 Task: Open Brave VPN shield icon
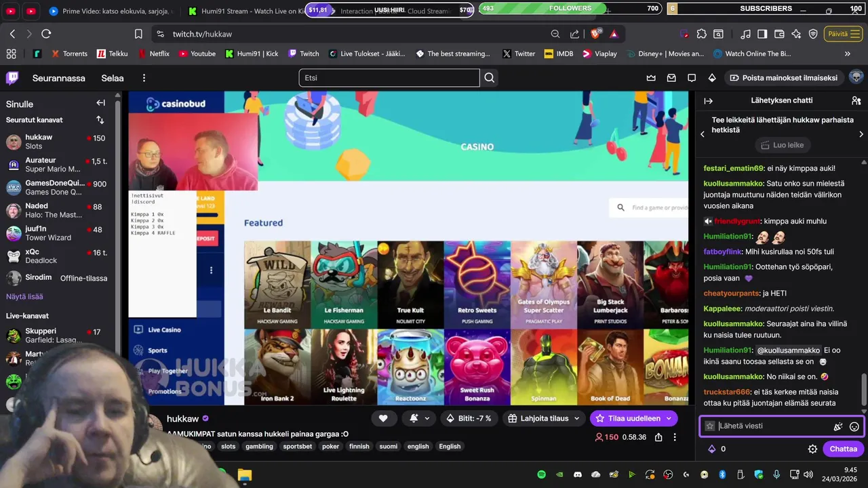pos(813,34)
